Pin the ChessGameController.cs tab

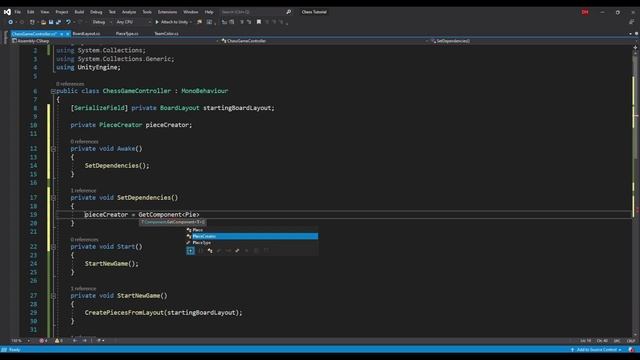[62, 34]
